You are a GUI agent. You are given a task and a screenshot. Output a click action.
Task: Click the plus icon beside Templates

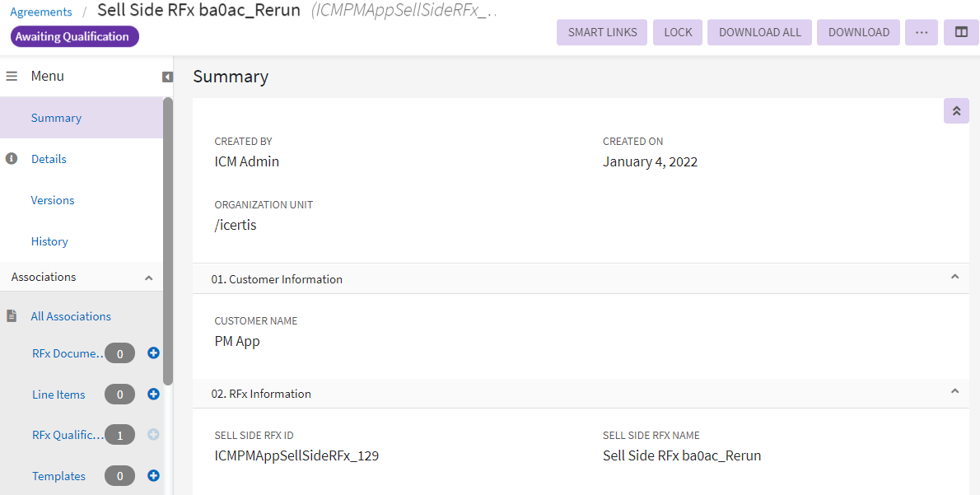pos(153,476)
